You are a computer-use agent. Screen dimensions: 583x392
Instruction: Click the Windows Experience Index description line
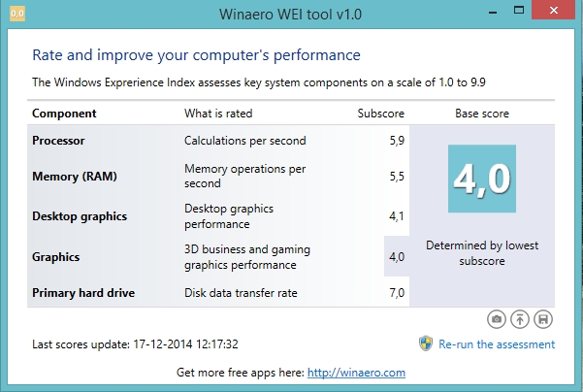[x=259, y=82]
